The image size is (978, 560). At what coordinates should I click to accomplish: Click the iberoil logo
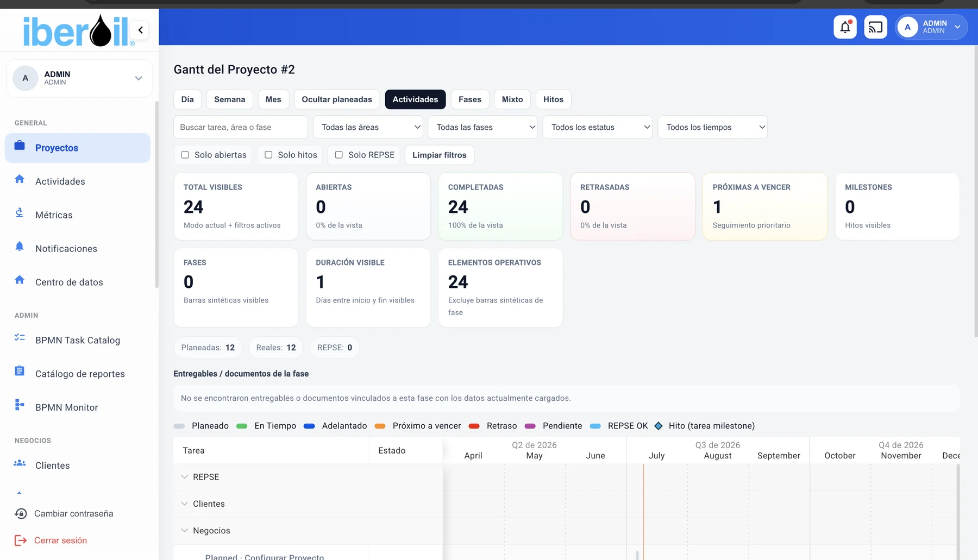point(78,31)
